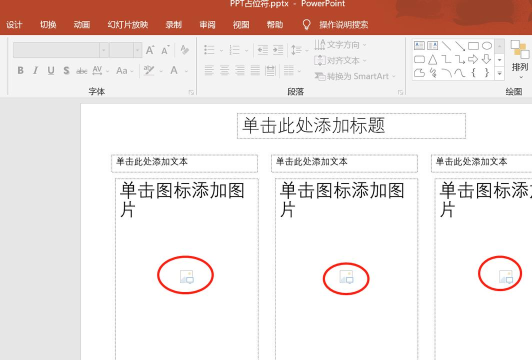Toggle bold formatting

tap(20, 70)
